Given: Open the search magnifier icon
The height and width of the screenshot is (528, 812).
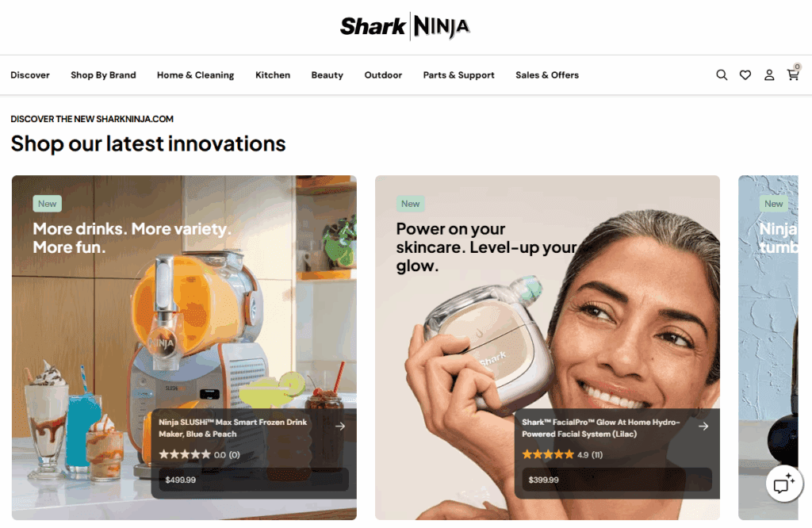Looking at the screenshot, I should coord(722,75).
